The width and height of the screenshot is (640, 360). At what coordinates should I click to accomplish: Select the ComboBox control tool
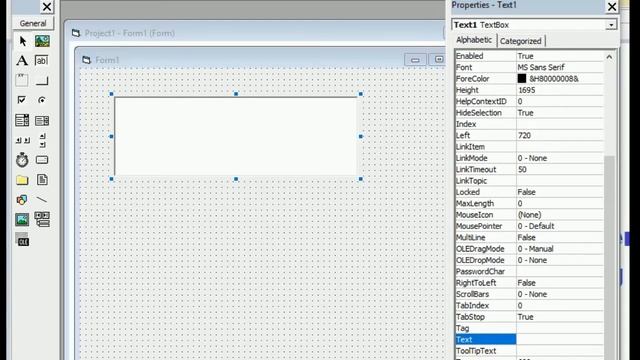point(22,120)
